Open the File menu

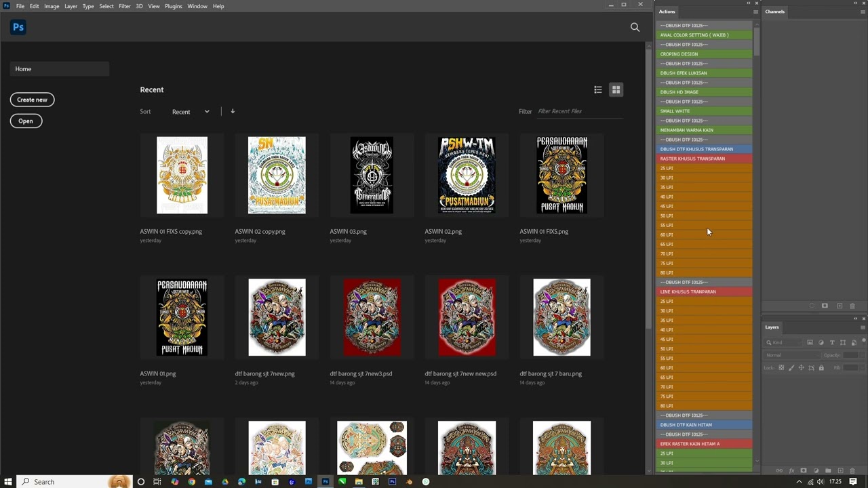tap(20, 6)
